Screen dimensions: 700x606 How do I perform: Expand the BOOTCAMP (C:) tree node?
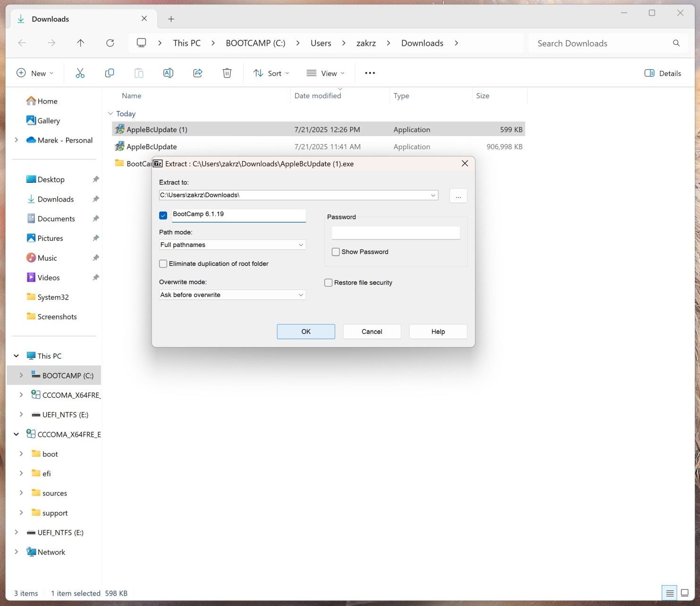21,375
